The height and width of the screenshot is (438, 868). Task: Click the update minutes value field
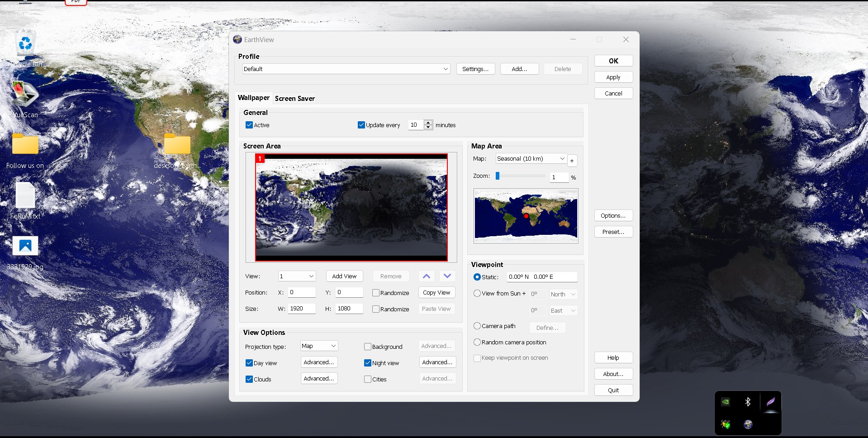[416, 125]
